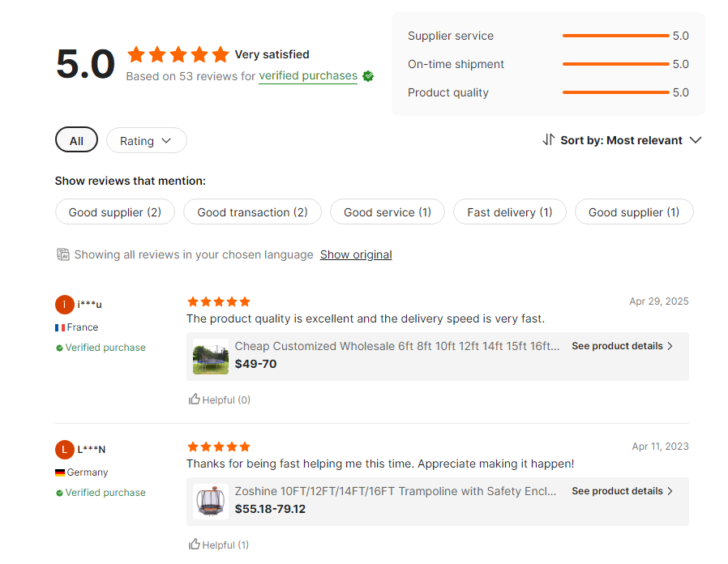Open the Rating dropdown

(146, 140)
